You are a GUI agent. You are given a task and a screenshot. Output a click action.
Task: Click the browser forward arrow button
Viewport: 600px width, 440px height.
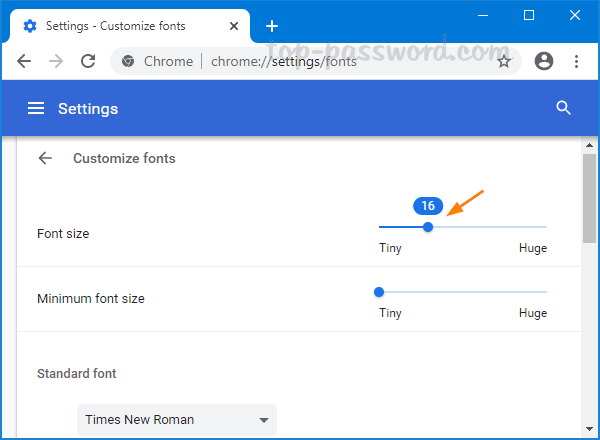tap(56, 61)
